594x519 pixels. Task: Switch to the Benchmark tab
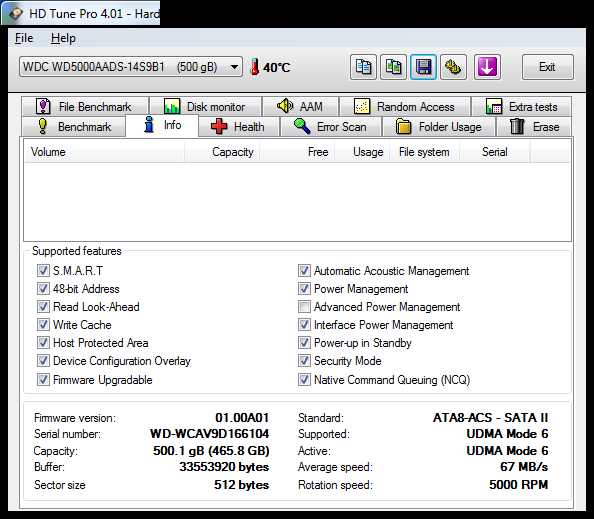point(74,127)
